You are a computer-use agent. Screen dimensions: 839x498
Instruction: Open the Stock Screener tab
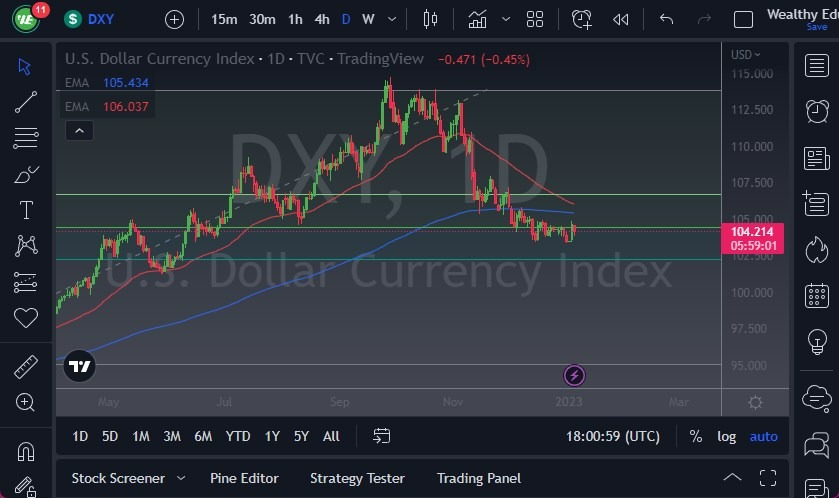pos(118,478)
